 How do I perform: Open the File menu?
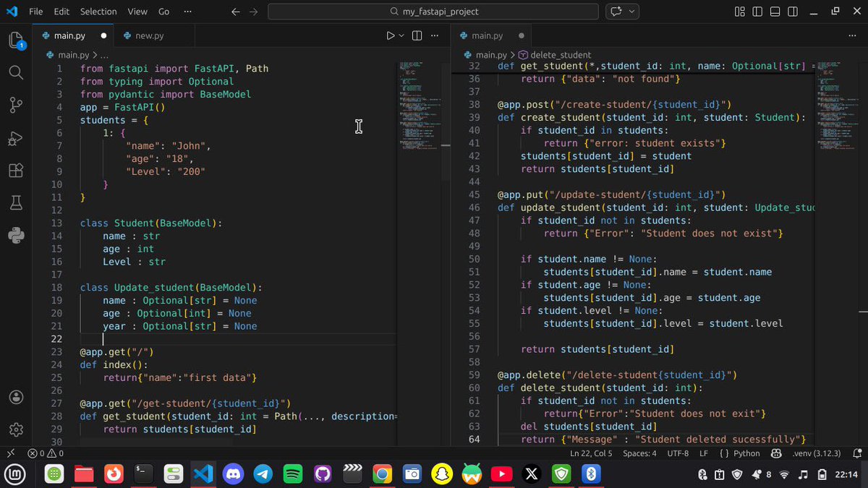coord(36,12)
